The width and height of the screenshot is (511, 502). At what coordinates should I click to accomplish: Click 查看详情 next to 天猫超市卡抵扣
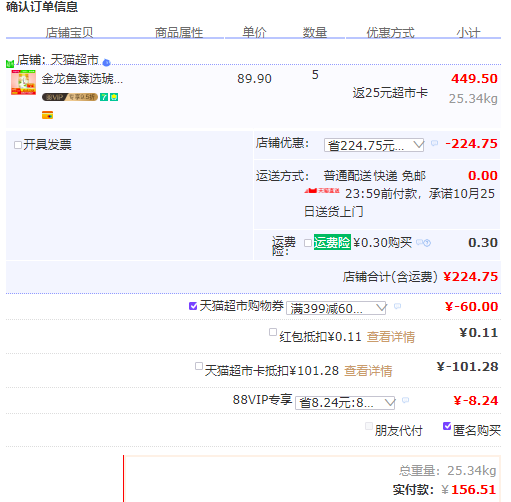click(368, 371)
